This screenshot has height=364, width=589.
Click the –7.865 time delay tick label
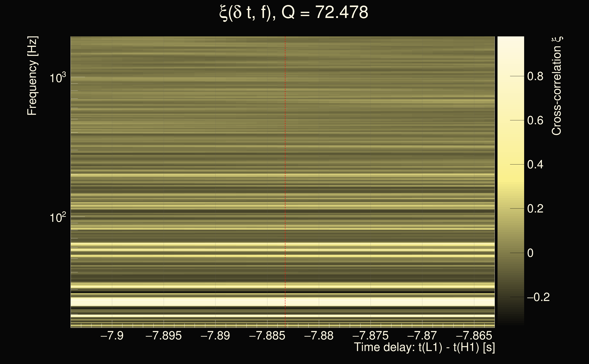[474, 336]
